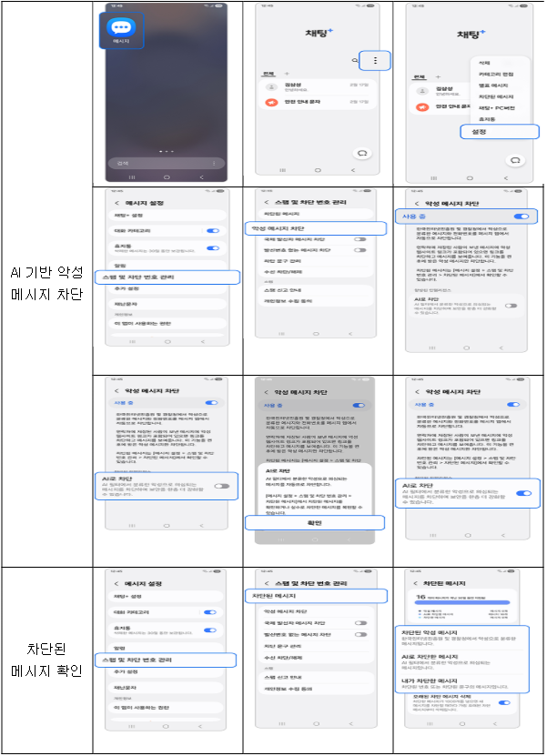Tap the dots icon inside the home-screen 검색 bar

(x=214, y=164)
